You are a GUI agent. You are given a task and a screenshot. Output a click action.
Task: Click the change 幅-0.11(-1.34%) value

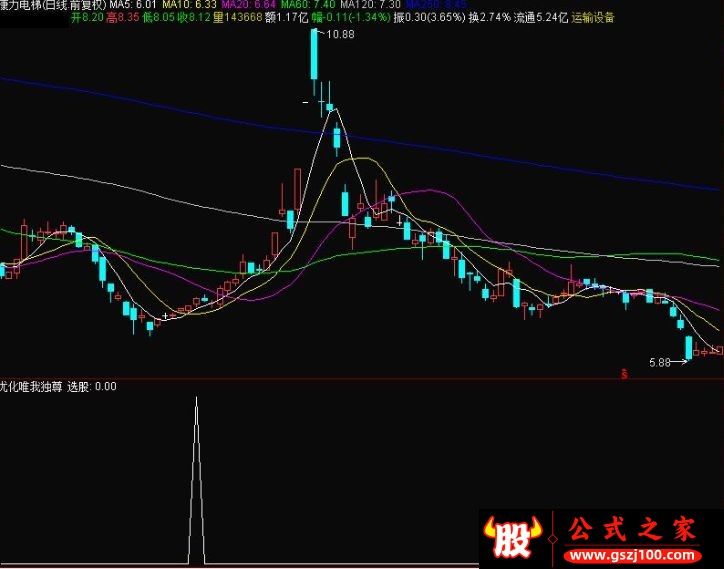(x=350, y=18)
